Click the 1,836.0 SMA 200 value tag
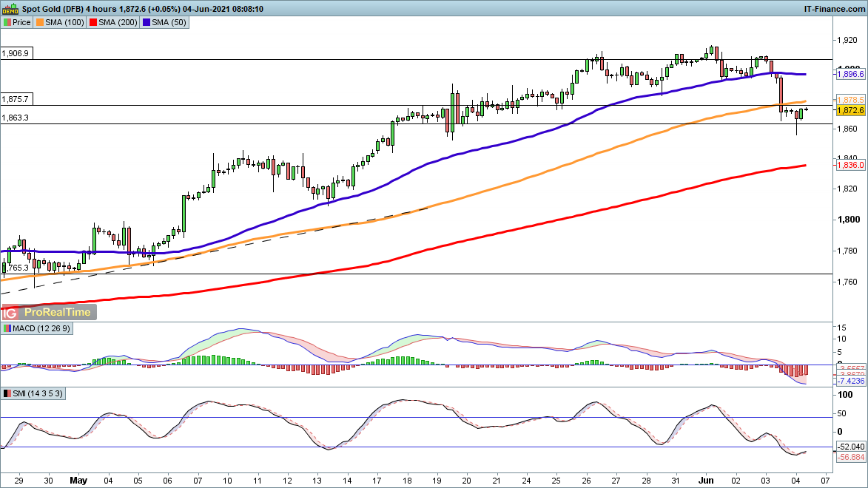 pyautogui.click(x=850, y=166)
